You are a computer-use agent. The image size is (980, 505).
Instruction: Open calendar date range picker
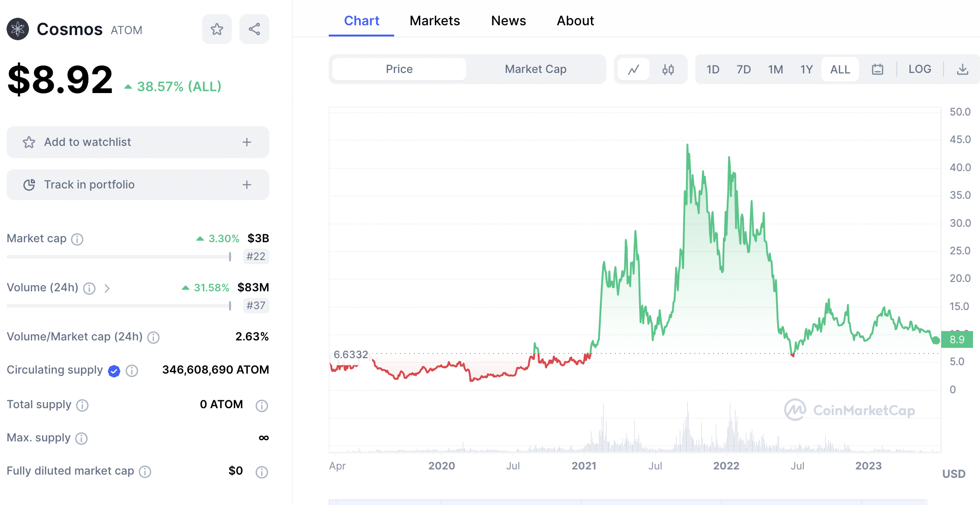click(x=878, y=69)
